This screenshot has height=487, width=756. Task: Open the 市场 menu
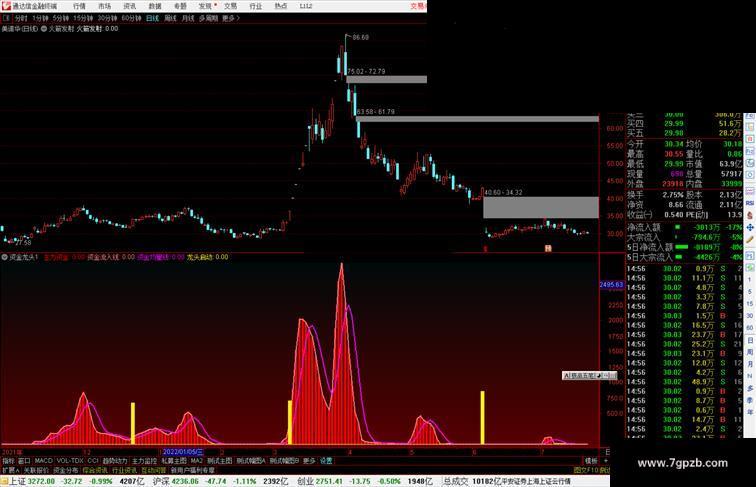tap(104, 6)
